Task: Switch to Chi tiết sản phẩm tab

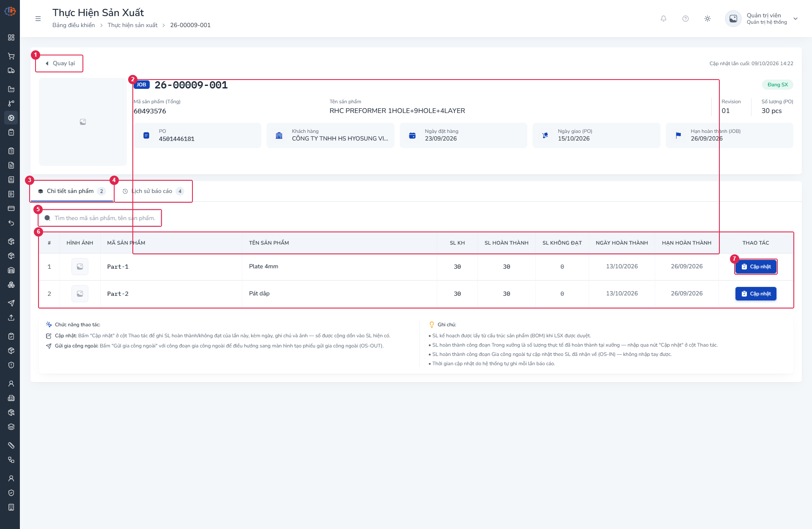Action: pos(72,191)
